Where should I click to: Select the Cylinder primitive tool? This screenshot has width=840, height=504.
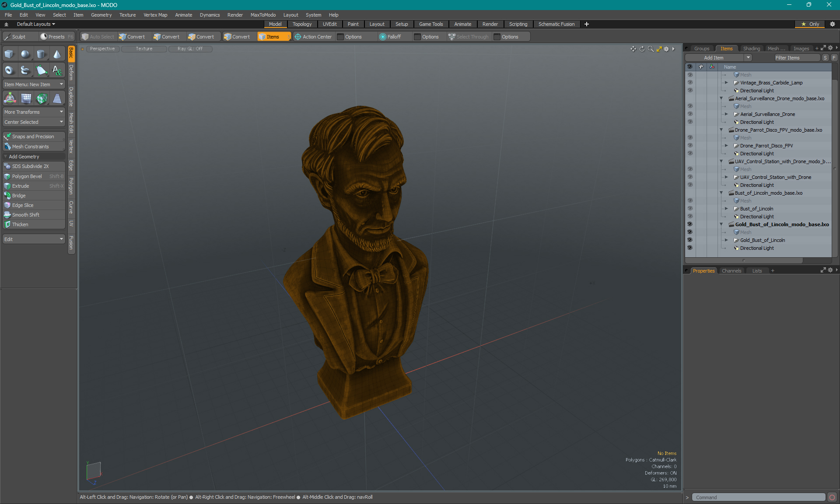(41, 54)
